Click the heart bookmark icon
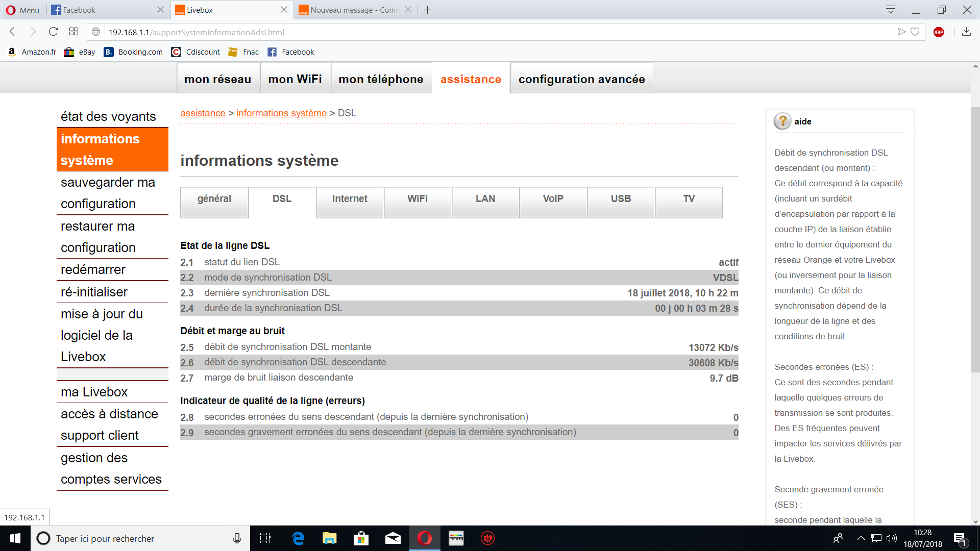980x551 pixels. click(915, 32)
